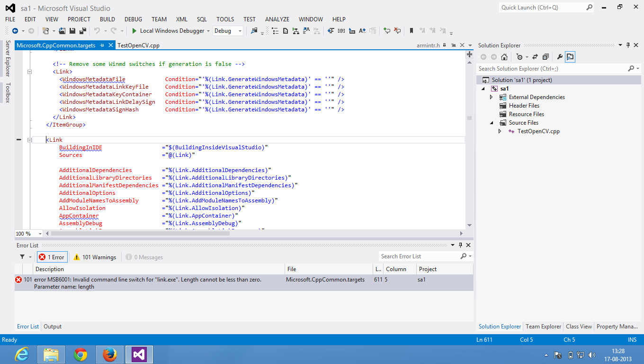Click the green Start Debugging play arrow
Image resolution: width=644 pixels, height=364 pixels.
tap(134, 31)
